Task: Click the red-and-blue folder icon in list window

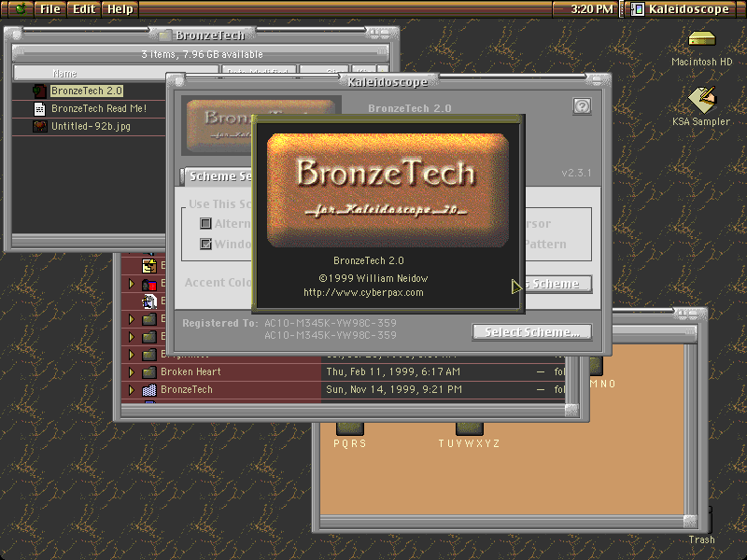Action: (x=149, y=285)
